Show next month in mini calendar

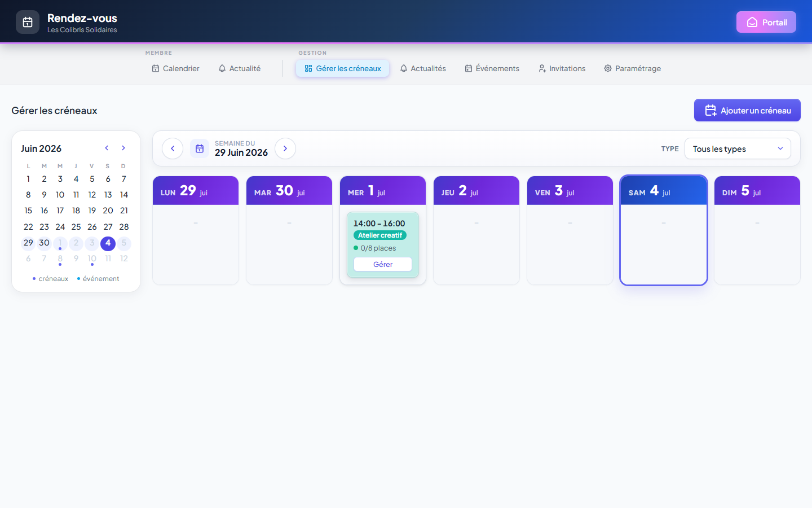click(x=123, y=148)
